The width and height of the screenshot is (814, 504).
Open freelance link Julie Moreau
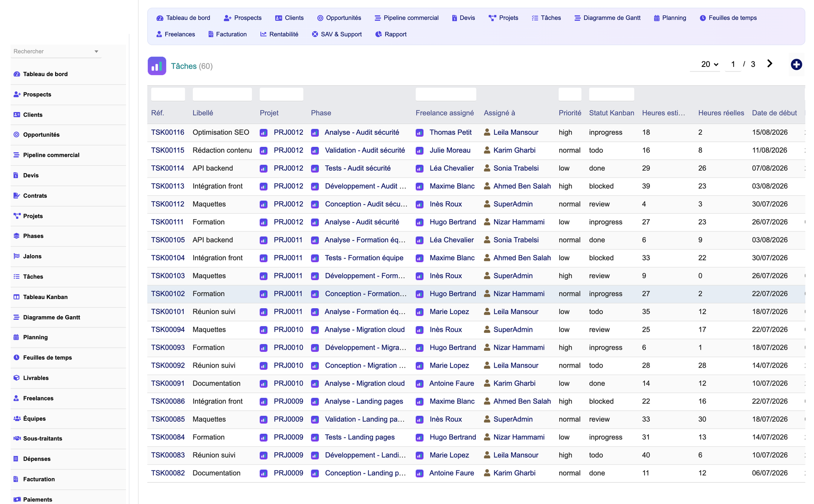click(450, 150)
